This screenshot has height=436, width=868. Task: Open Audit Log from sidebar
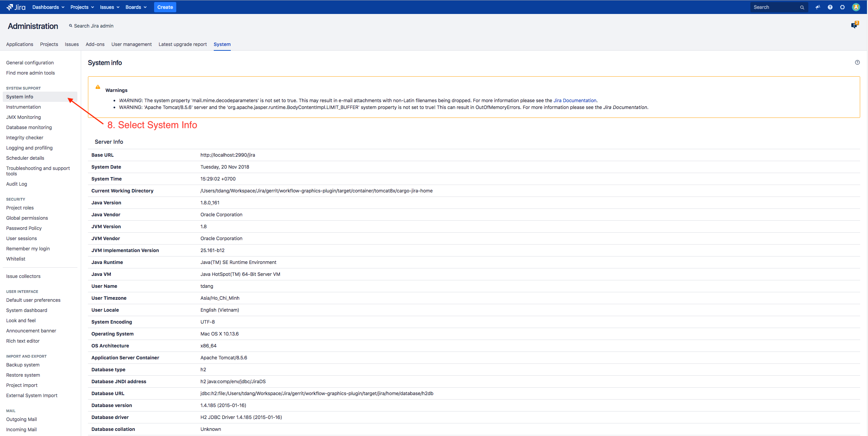[16, 184]
